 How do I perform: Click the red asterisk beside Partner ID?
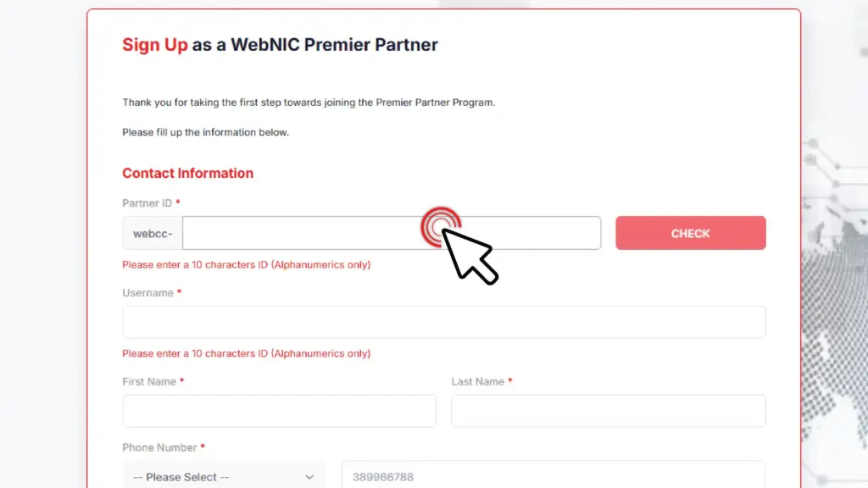click(179, 202)
